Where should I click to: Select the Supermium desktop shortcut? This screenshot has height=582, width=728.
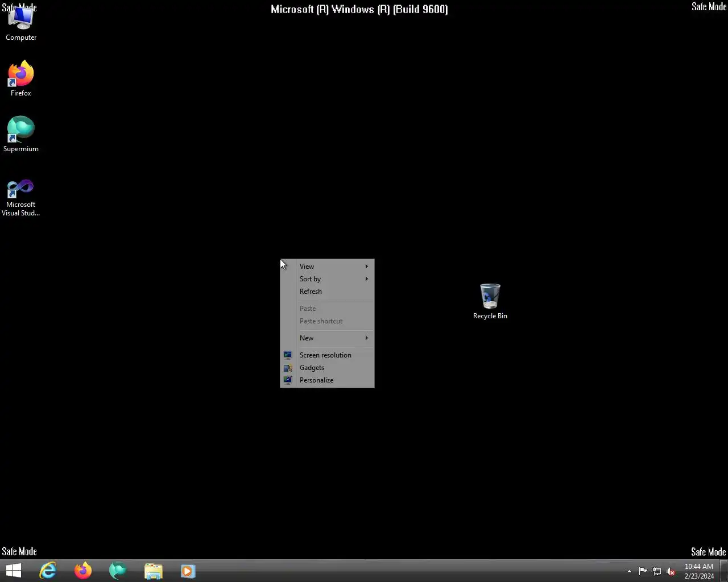[21, 134]
